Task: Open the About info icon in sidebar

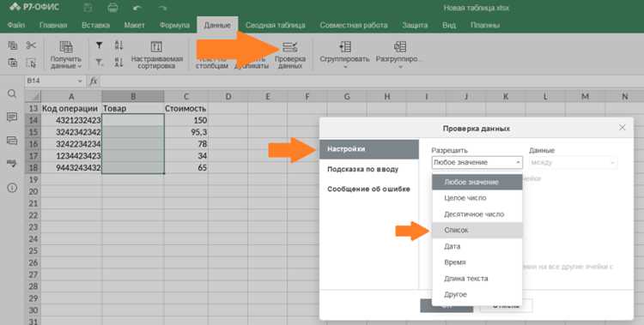Action: pos(12,188)
